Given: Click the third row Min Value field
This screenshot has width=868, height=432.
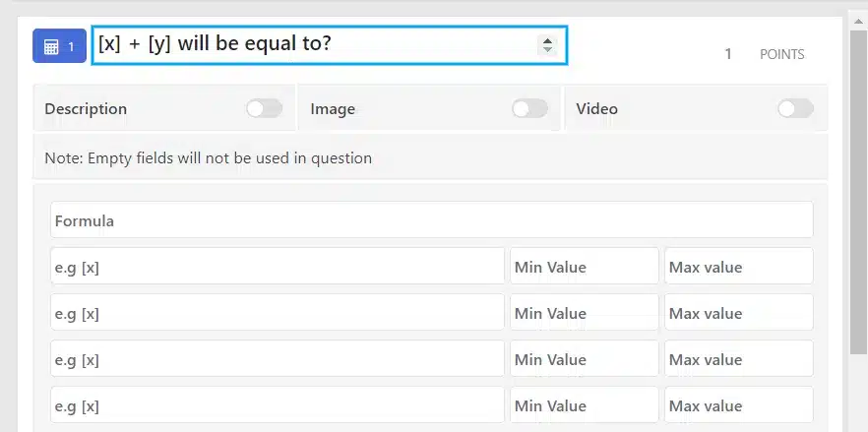Looking at the screenshot, I should click(584, 358).
